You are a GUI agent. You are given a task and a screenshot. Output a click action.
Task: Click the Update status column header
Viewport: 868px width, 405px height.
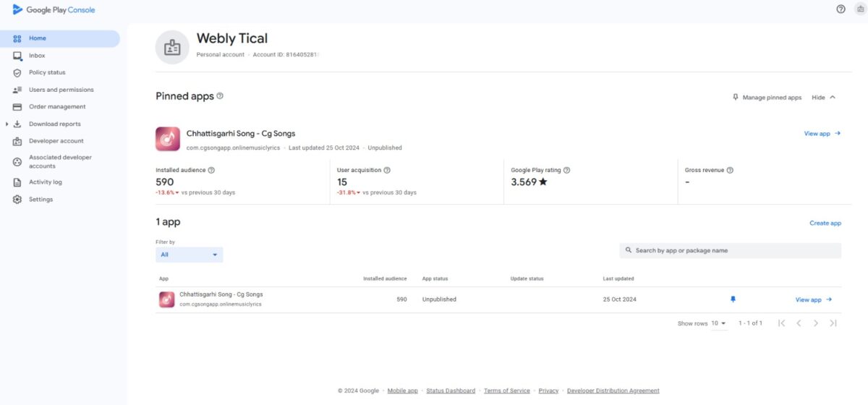click(527, 278)
